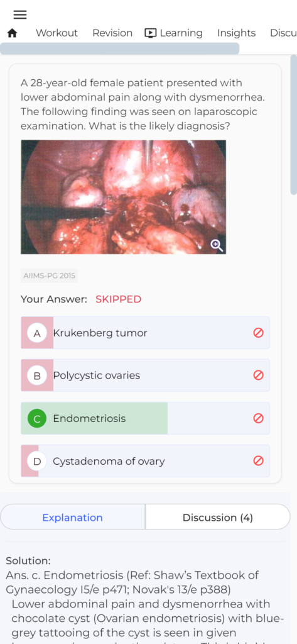Select option A Krukenberg tumor
Screen dimensions: 297x644
(x=145, y=333)
